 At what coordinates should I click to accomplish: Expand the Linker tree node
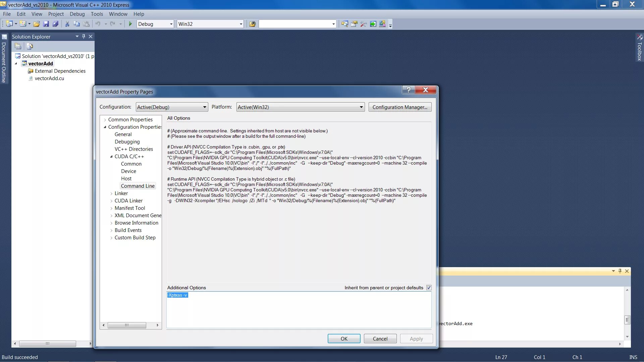pyautogui.click(x=111, y=193)
